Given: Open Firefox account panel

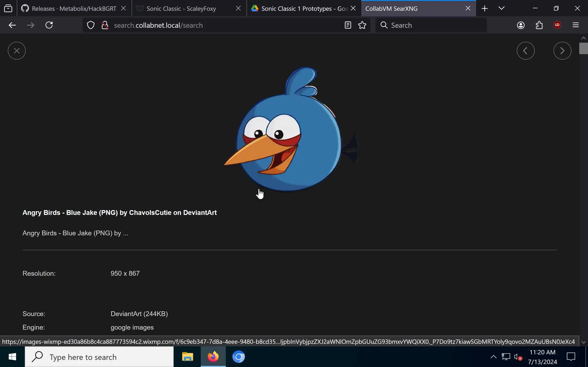Looking at the screenshot, I should point(520,25).
